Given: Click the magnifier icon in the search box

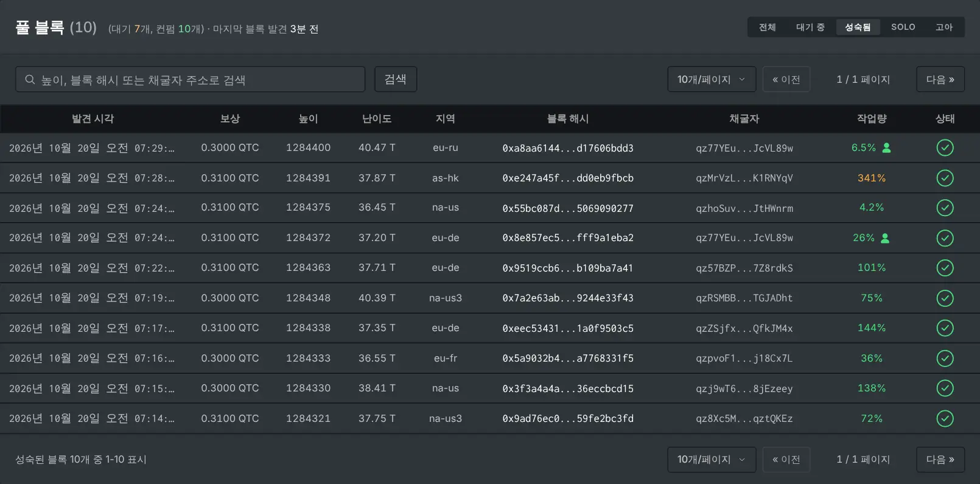Looking at the screenshot, I should [30, 80].
